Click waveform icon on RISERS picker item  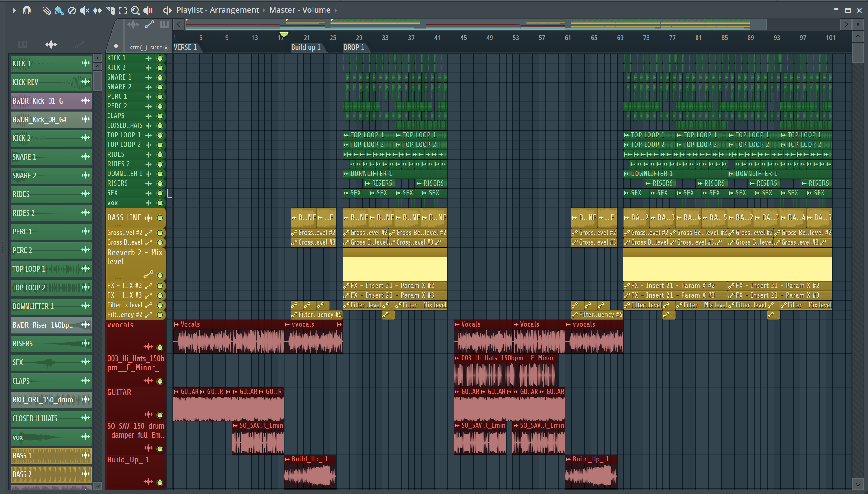[x=86, y=343]
